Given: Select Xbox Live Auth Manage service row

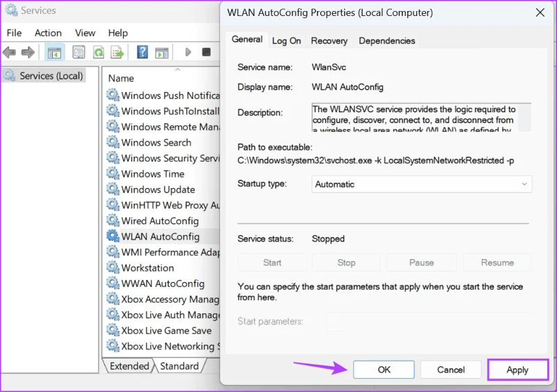Looking at the screenshot, I should tap(163, 315).
